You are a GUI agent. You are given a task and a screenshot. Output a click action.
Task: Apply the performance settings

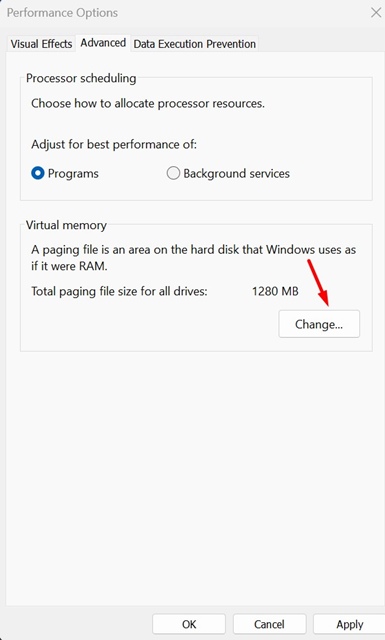point(349,624)
